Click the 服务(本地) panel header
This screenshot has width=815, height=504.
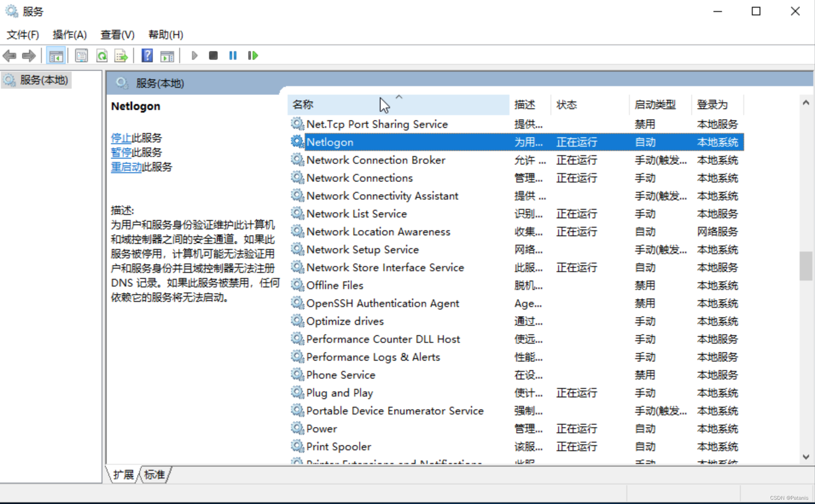coord(460,83)
